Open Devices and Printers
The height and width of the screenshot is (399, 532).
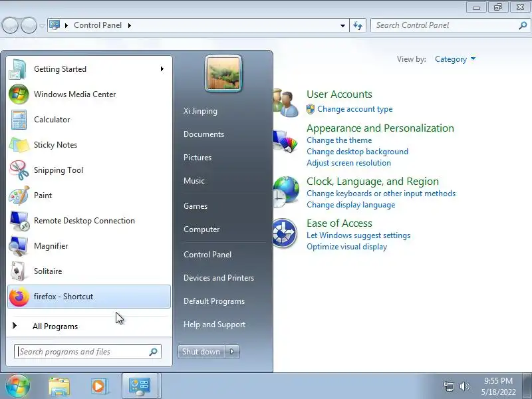point(219,278)
